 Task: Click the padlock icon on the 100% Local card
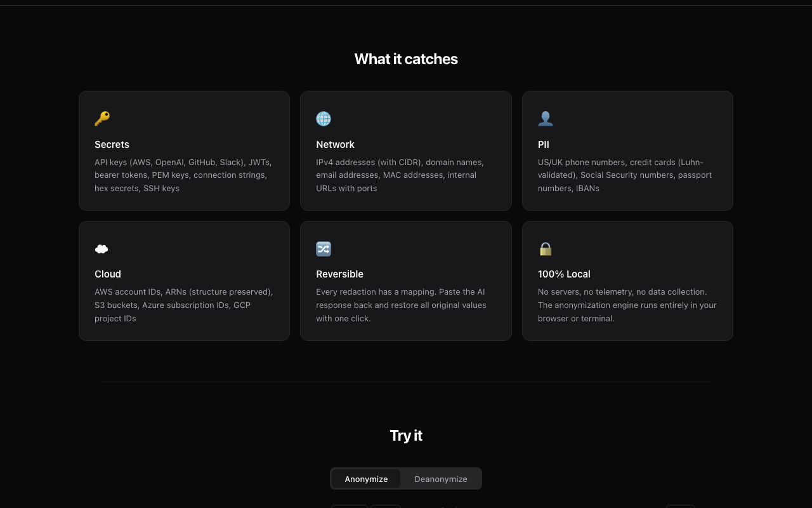tap(546, 249)
